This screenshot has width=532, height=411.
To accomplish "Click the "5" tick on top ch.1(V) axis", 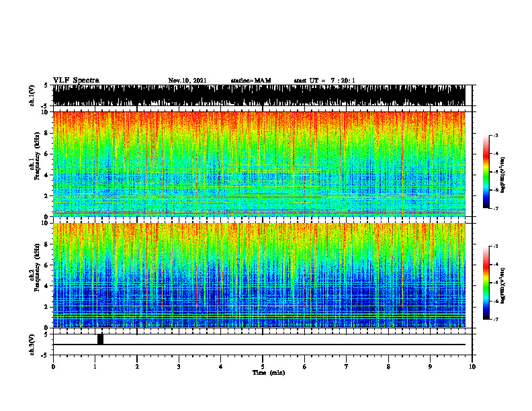I will [x=47, y=85].
